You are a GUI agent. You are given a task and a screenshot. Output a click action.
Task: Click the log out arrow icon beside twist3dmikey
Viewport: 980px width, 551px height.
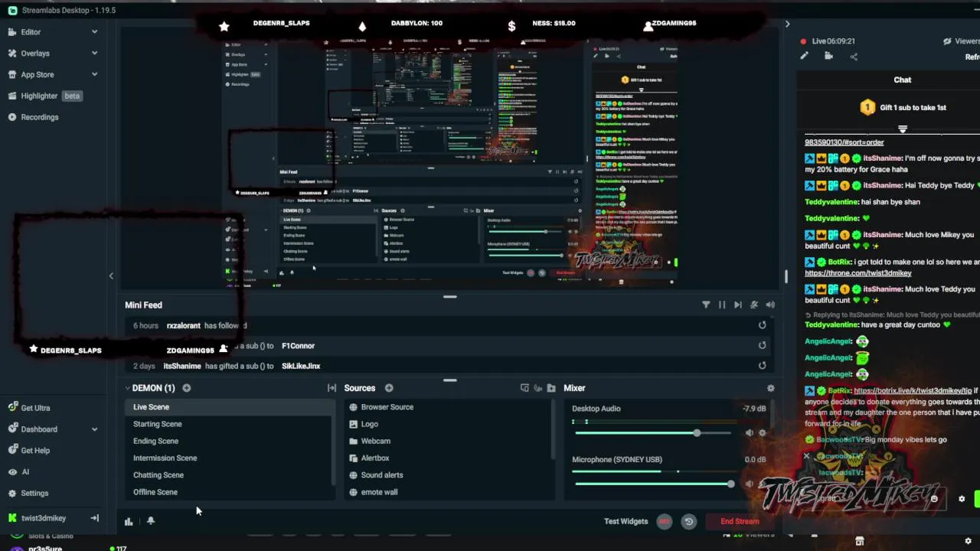(x=94, y=518)
